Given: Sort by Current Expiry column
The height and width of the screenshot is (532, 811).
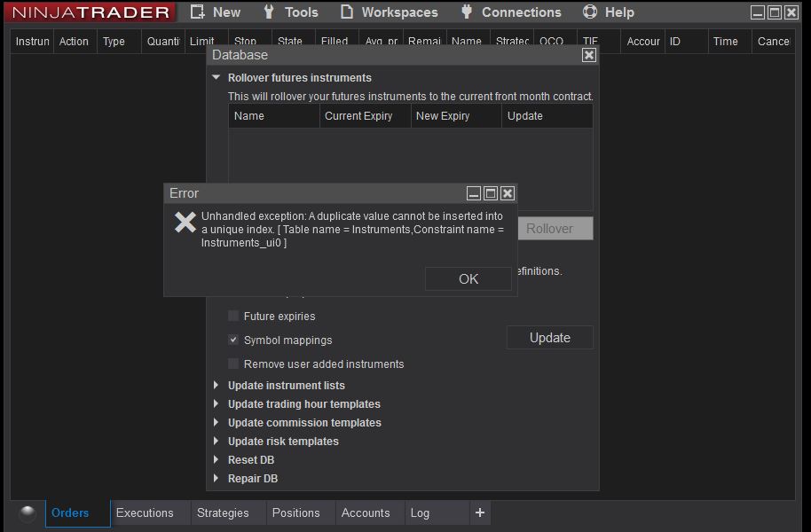Looking at the screenshot, I should pyautogui.click(x=366, y=116).
